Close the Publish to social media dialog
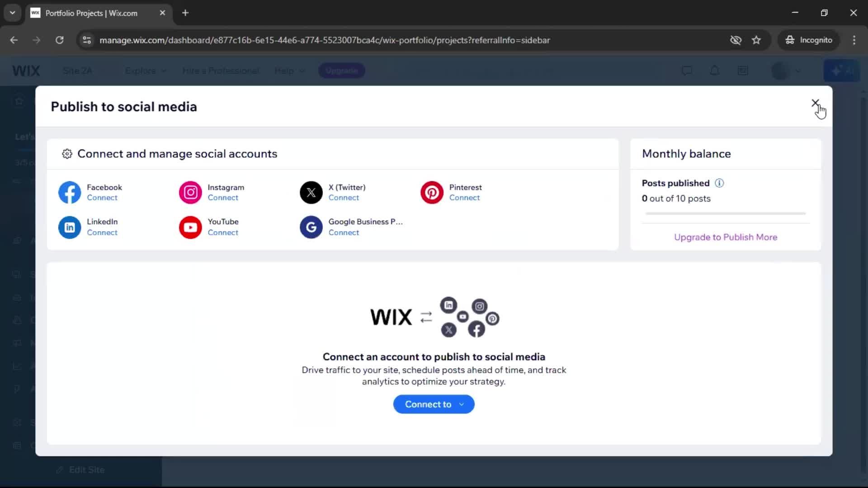Screen dimensions: 868x488 click(x=815, y=103)
